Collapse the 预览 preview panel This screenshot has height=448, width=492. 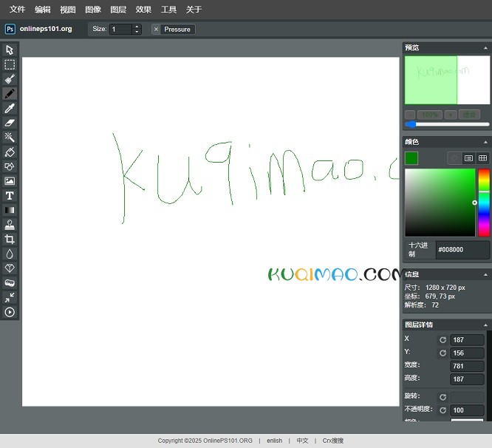[485, 47]
